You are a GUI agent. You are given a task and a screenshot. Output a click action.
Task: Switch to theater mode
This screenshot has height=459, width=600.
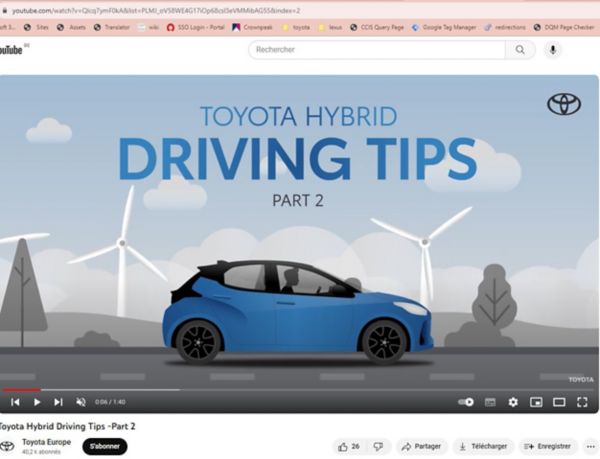(x=559, y=402)
